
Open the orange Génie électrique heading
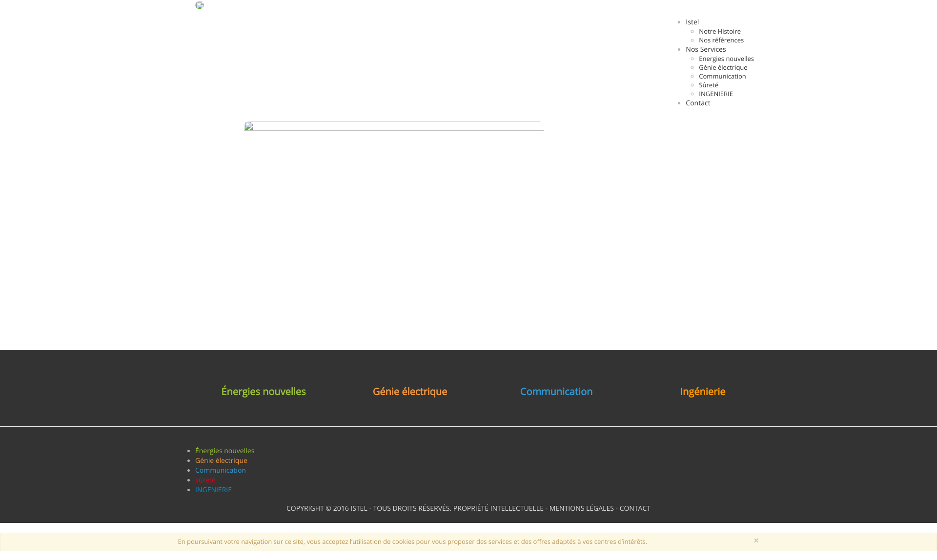410,391
